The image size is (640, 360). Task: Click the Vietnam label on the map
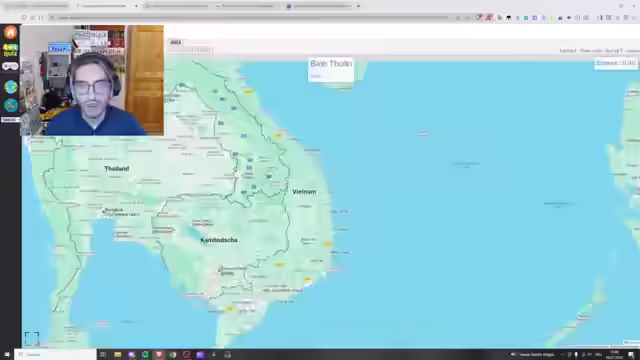click(304, 191)
